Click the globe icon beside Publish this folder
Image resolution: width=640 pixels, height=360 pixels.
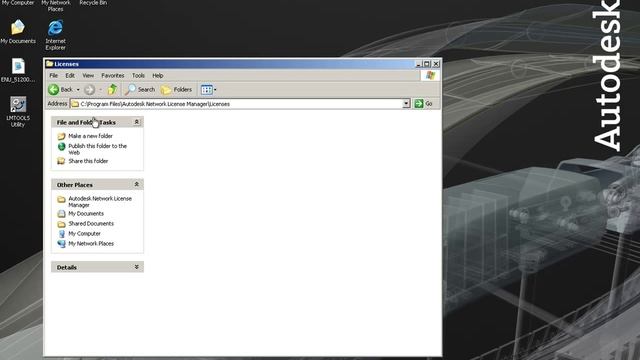pyautogui.click(x=62, y=146)
